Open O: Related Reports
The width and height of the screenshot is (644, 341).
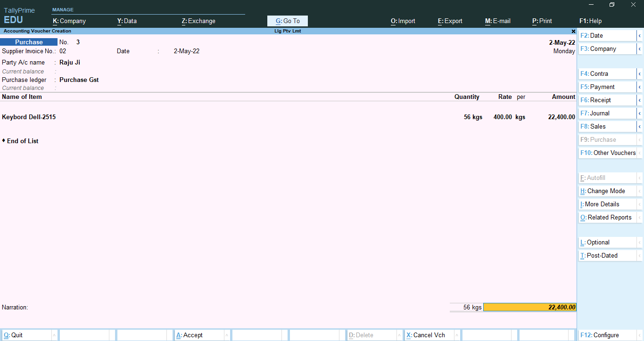pos(607,217)
